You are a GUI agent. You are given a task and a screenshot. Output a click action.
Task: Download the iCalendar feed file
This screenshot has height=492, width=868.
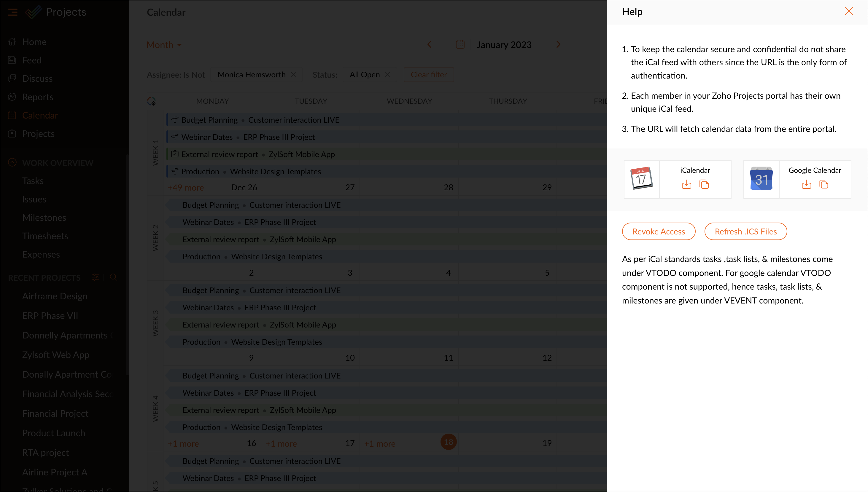(x=686, y=184)
